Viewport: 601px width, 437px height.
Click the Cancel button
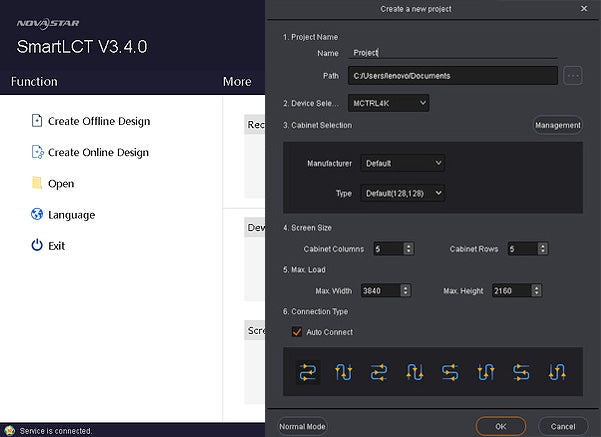(563, 426)
